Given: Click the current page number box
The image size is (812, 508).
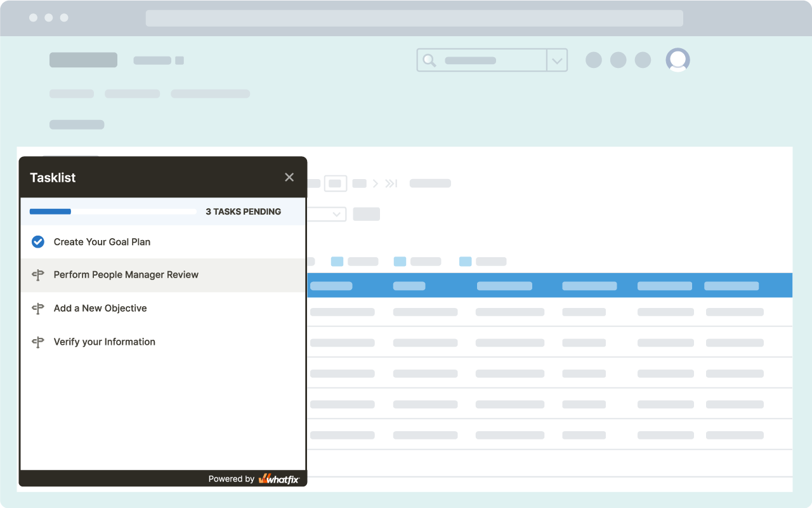Looking at the screenshot, I should tap(335, 184).
